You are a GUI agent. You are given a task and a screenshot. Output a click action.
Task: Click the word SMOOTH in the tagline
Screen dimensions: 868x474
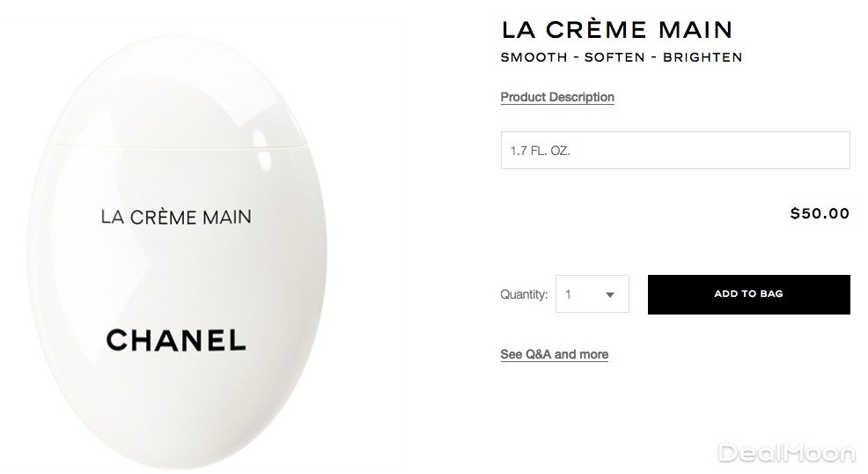pyautogui.click(x=533, y=58)
